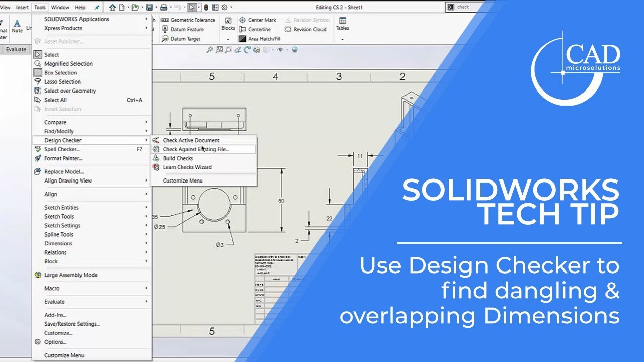Open dropdown arrow under Blocks

click(228, 39)
